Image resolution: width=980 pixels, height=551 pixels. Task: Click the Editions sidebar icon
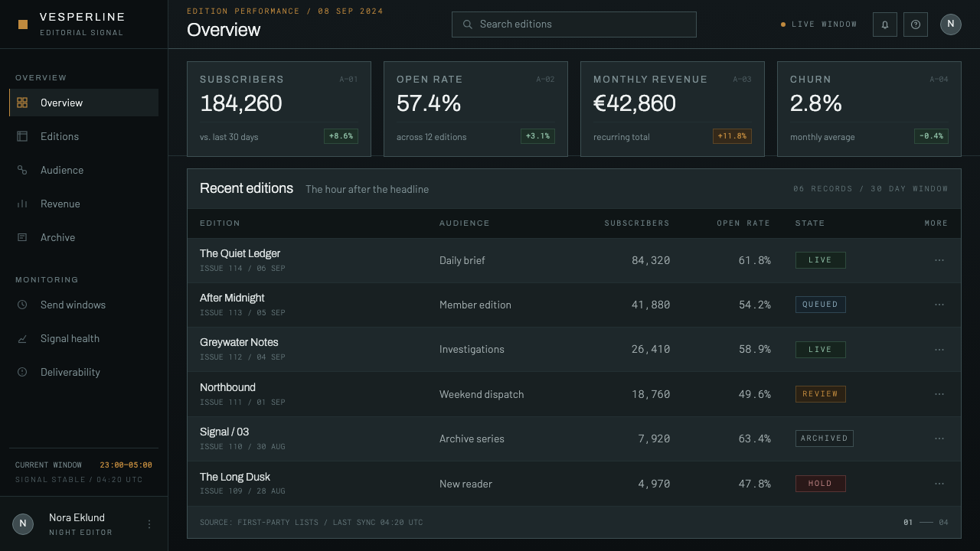pyautogui.click(x=22, y=136)
